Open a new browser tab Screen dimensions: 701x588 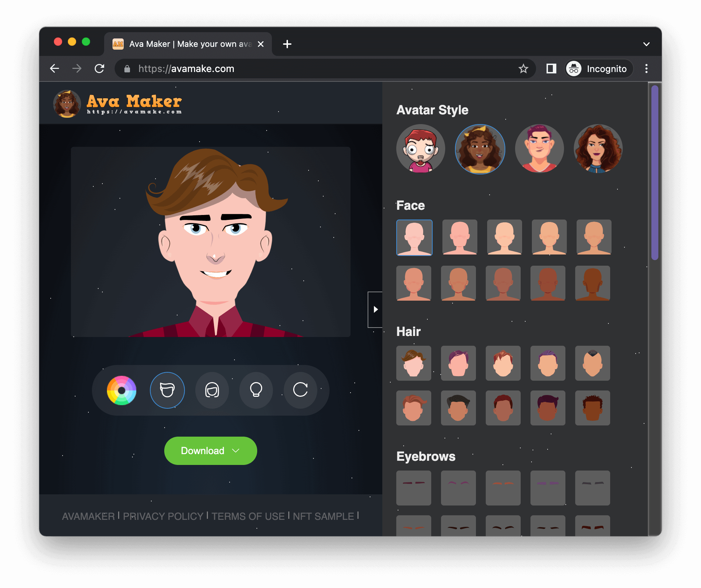(x=287, y=44)
